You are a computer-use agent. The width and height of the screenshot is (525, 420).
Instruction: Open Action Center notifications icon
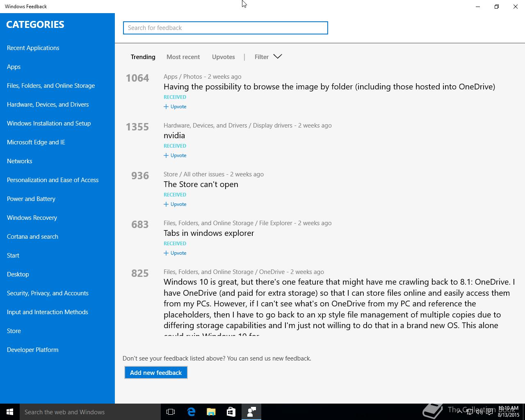pos(489,412)
